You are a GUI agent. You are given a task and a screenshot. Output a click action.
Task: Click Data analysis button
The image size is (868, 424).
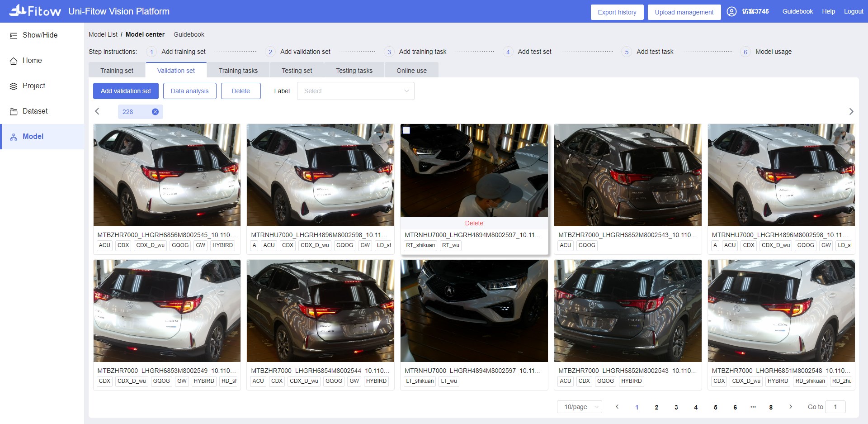tap(189, 91)
